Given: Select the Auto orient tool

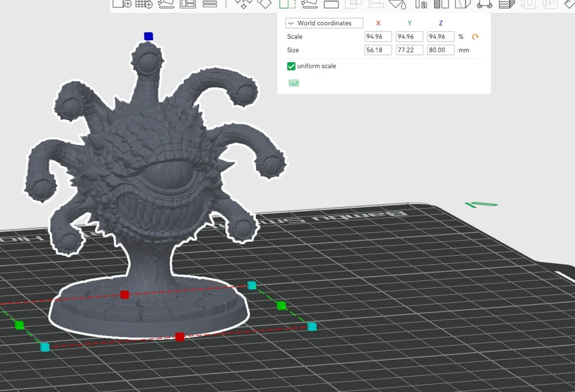Looking at the screenshot, I should 166,3.
